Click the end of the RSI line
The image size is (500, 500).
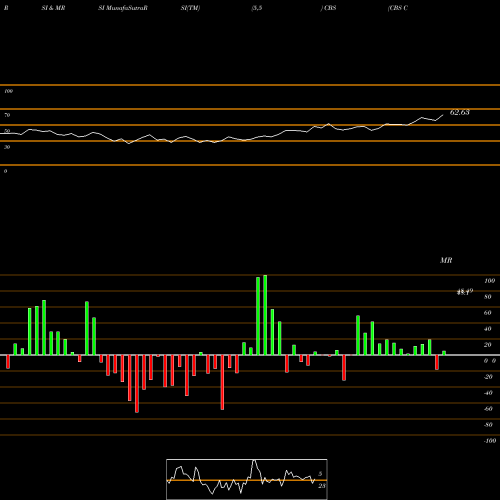[x=443, y=115]
